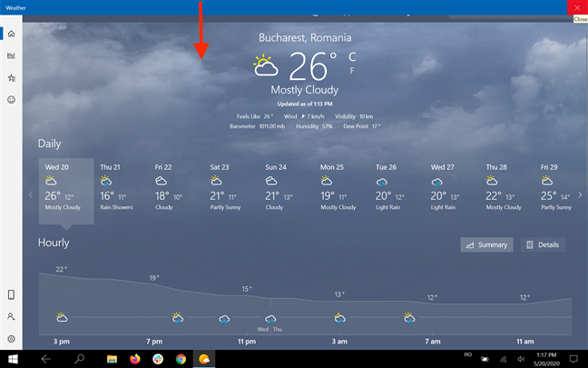Open the account person icon in sidebar
The image size is (588, 368).
(11, 316)
